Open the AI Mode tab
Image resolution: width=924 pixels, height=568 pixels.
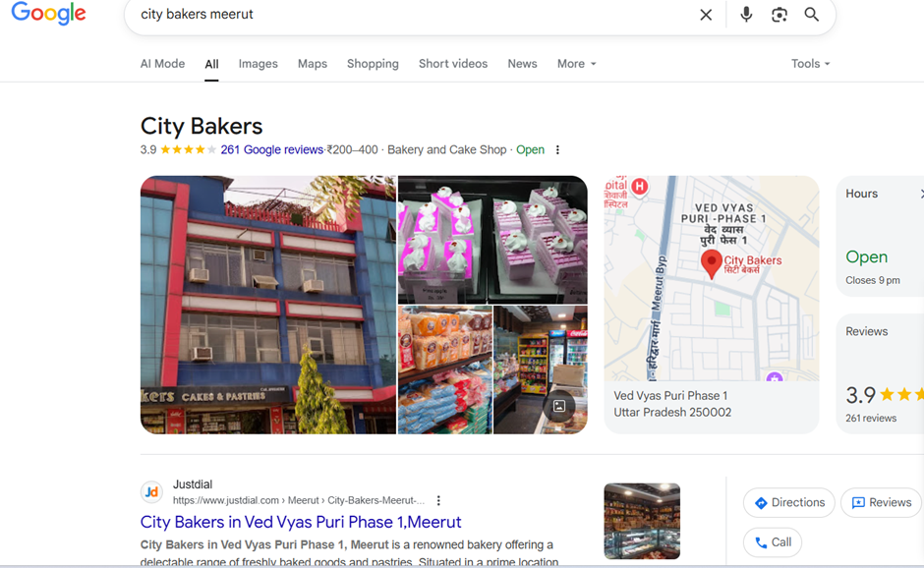(x=162, y=64)
